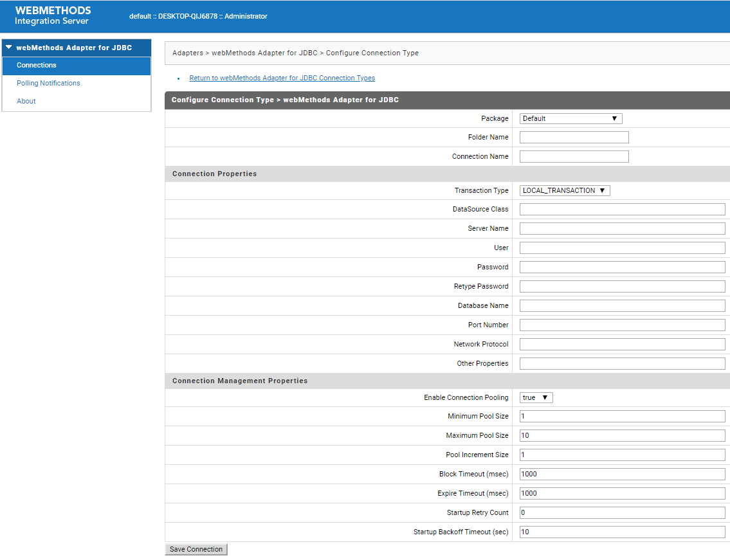Click the Password entry field

[x=621, y=267]
